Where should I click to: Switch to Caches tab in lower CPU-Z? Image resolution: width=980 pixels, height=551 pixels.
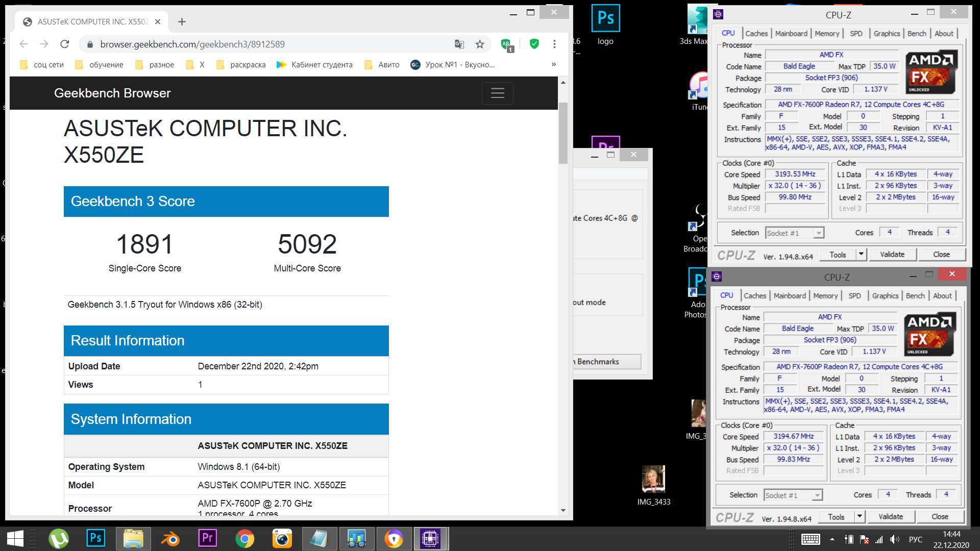pos(755,295)
